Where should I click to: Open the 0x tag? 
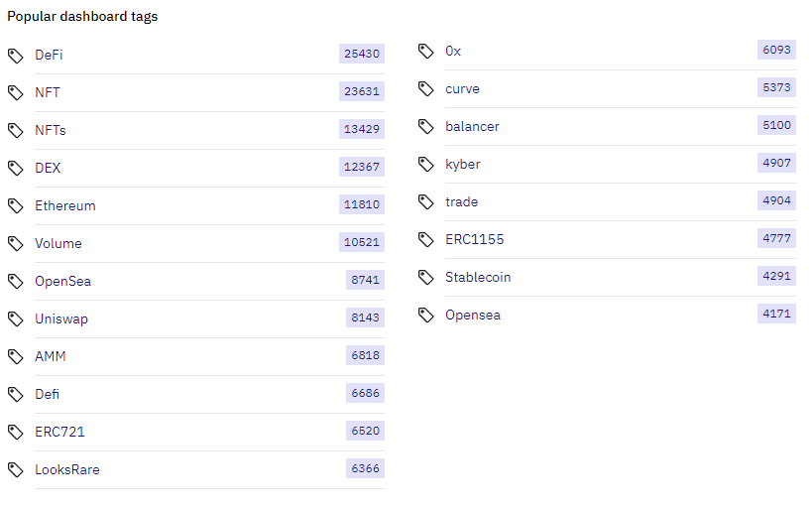coord(453,51)
